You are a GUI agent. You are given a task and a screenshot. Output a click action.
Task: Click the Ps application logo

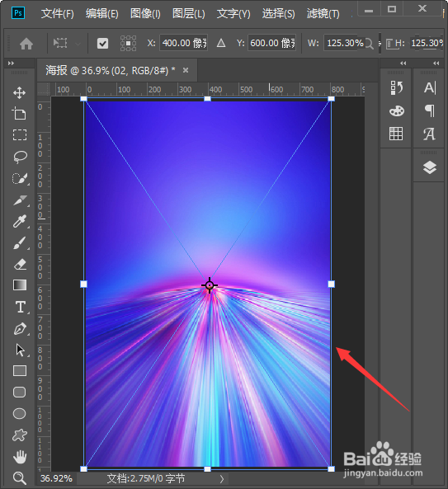click(18, 13)
